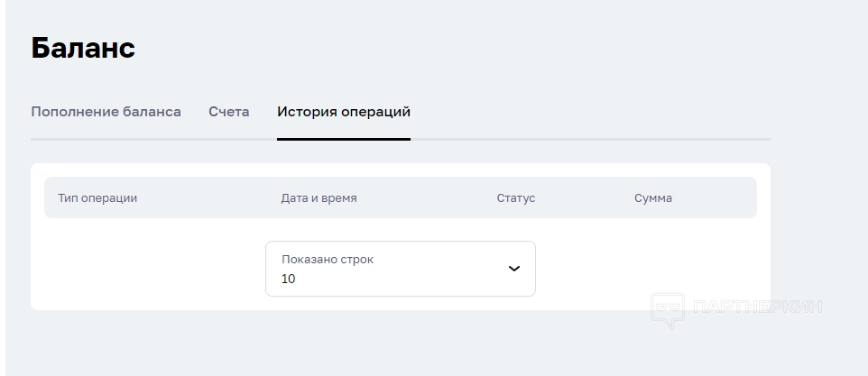Switch to the Счета tab

click(228, 112)
